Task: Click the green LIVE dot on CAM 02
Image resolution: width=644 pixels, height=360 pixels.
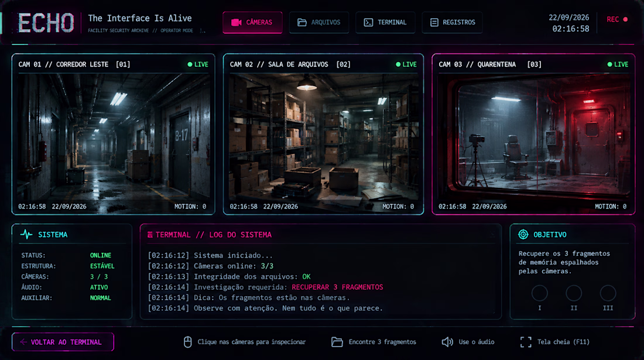Action: (x=398, y=64)
